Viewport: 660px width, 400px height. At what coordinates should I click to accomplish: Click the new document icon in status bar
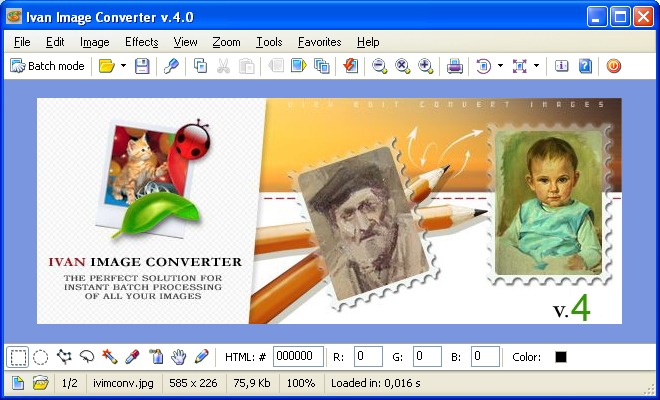coord(18,383)
